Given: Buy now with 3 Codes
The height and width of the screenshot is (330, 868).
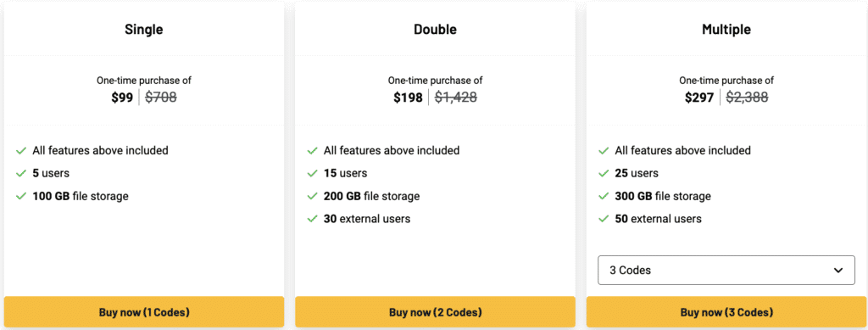Looking at the screenshot, I should point(726,311).
